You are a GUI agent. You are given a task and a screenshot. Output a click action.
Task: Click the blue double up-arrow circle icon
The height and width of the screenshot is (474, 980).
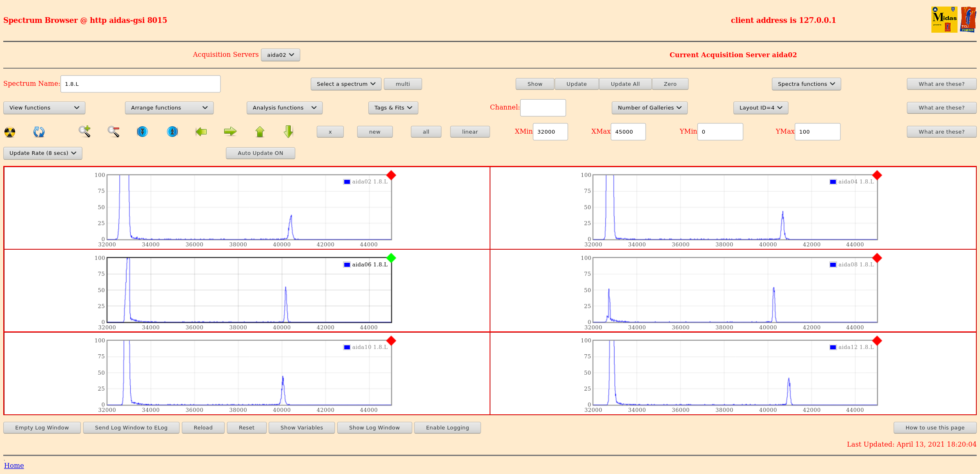(x=172, y=132)
